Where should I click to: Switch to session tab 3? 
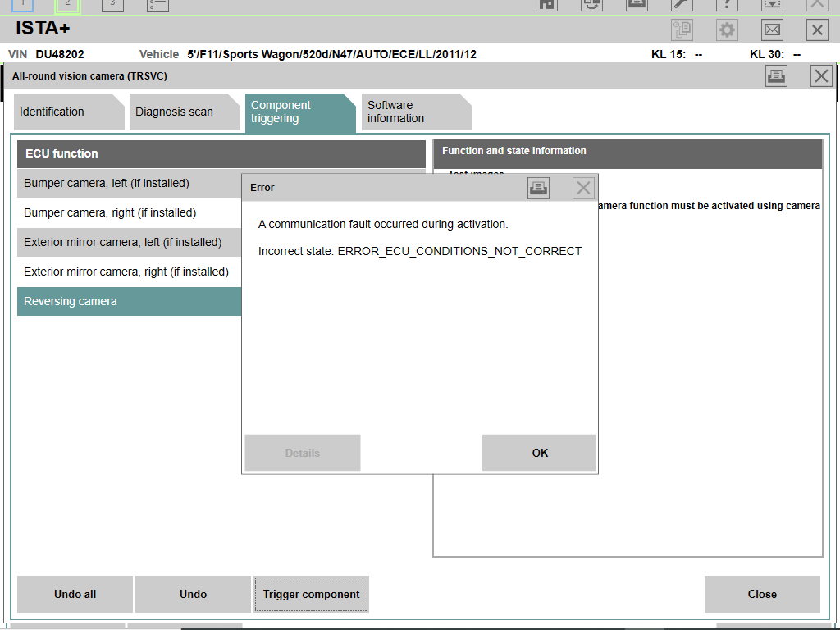pyautogui.click(x=112, y=6)
